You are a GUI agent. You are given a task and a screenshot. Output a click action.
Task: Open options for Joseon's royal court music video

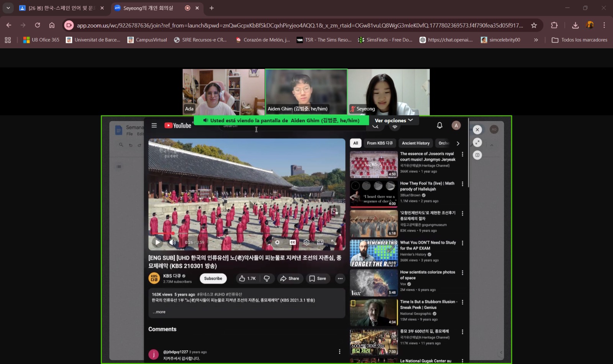[462, 154]
